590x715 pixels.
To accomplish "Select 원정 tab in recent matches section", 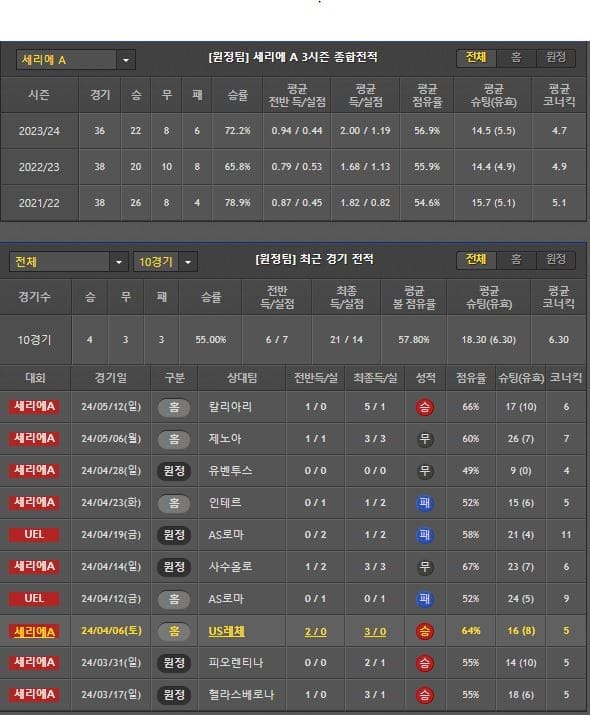I will 556,259.
